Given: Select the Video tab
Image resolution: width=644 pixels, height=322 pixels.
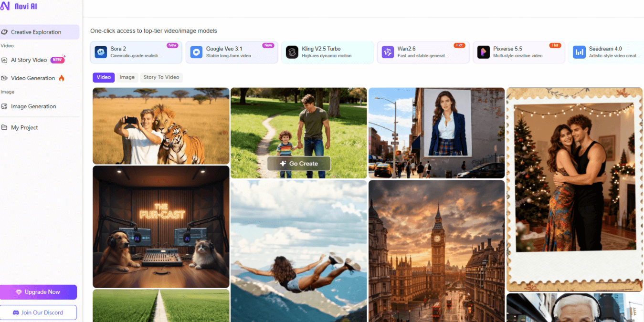Looking at the screenshot, I should (x=104, y=77).
